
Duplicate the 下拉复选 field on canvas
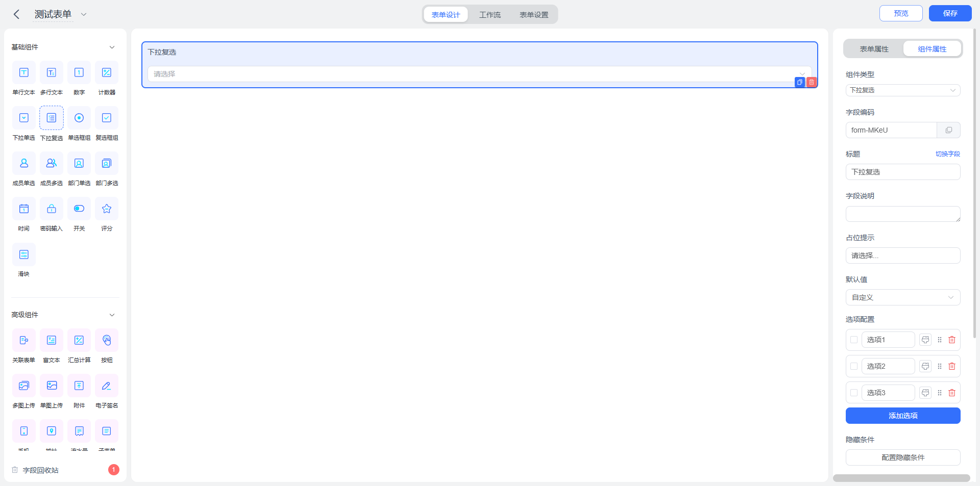coord(800,82)
